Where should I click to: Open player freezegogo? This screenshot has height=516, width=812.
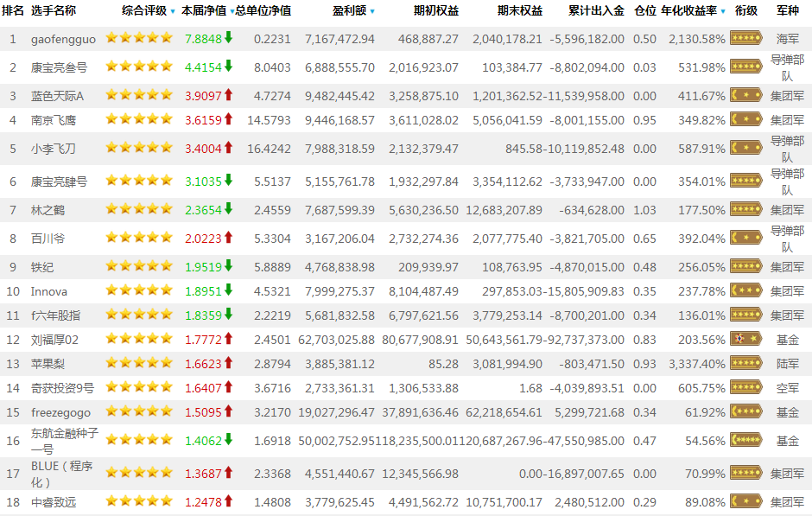click(x=60, y=413)
